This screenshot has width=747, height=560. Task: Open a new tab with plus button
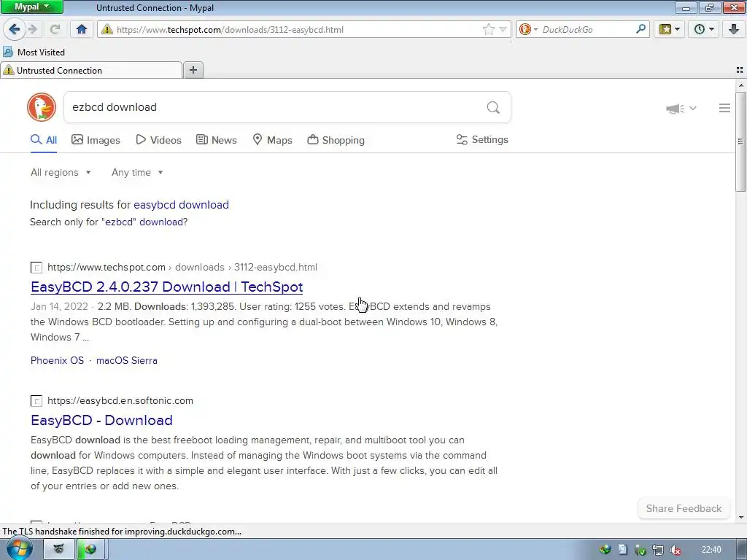point(193,70)
